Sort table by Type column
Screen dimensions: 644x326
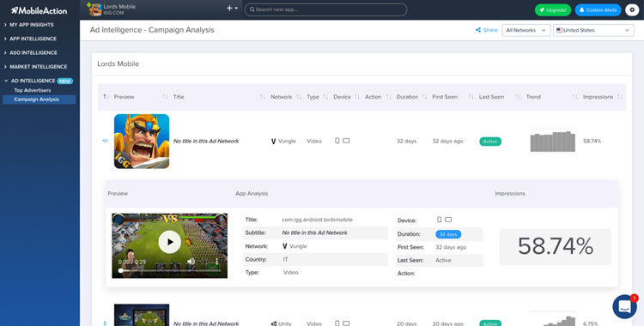pyautogui.click(x=313, y=97)
